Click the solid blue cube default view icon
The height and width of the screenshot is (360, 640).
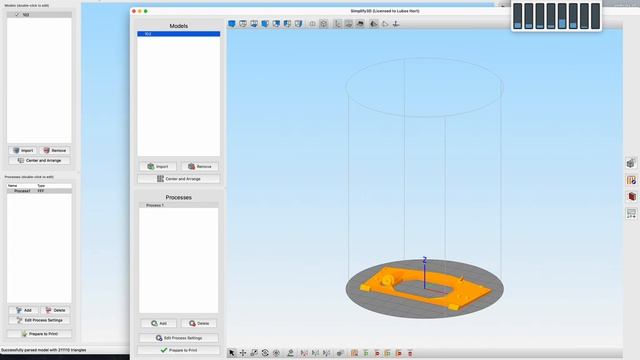pyautogui.click(x=232, y=24)
